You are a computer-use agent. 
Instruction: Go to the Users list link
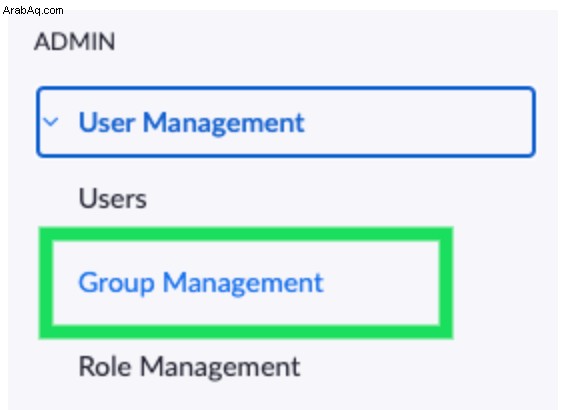pos(113,198)
